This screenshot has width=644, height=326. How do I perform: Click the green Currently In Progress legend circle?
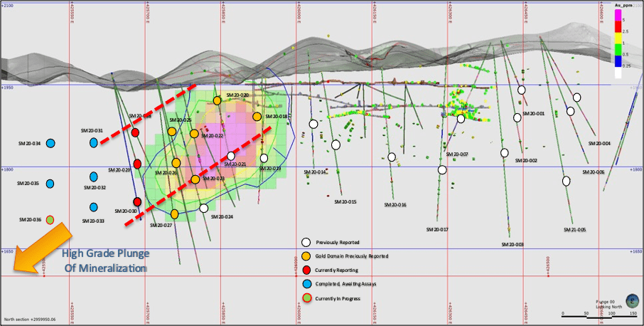coord(306,298)
